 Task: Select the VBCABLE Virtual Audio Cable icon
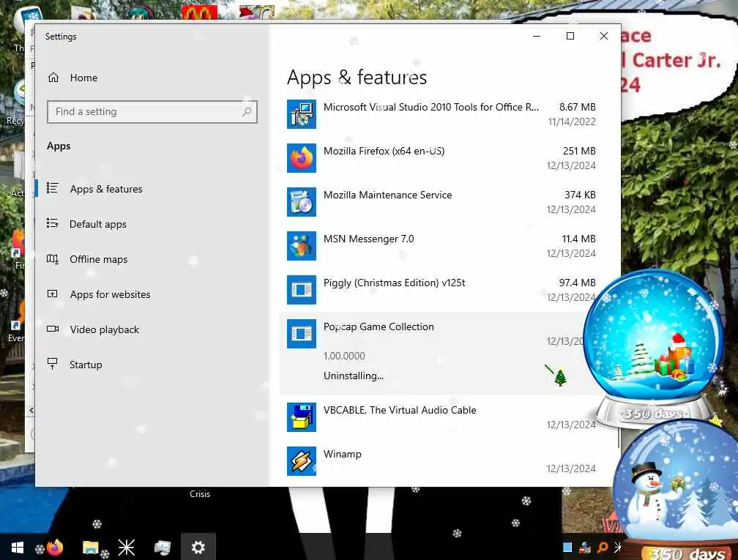click(x=301, y=417)
